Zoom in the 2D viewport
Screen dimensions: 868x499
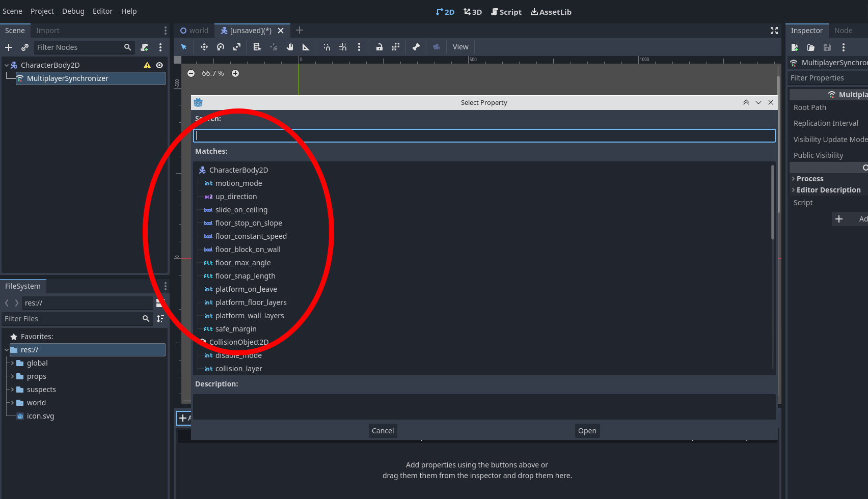pos(235,73)
